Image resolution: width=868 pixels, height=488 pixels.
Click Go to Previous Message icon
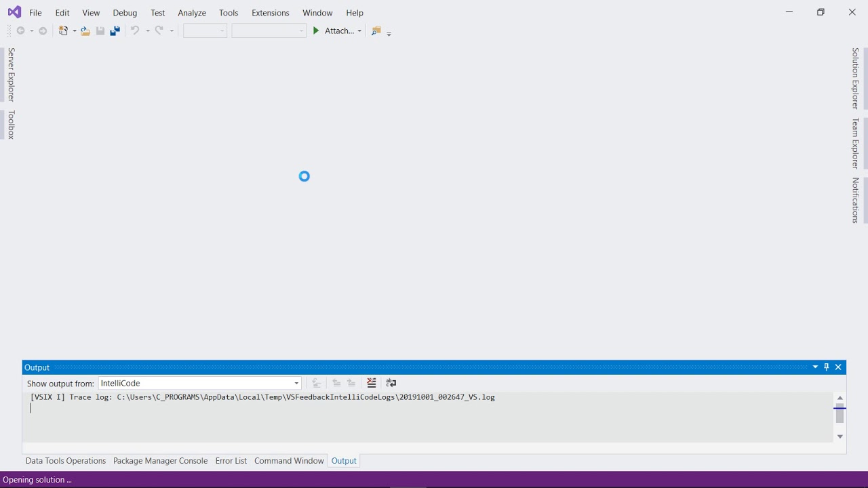click(336, 383)
